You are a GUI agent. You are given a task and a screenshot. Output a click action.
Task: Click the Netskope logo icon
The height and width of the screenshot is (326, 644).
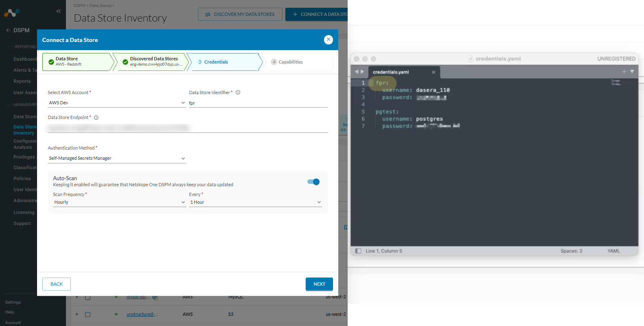(x=12, y=13)
